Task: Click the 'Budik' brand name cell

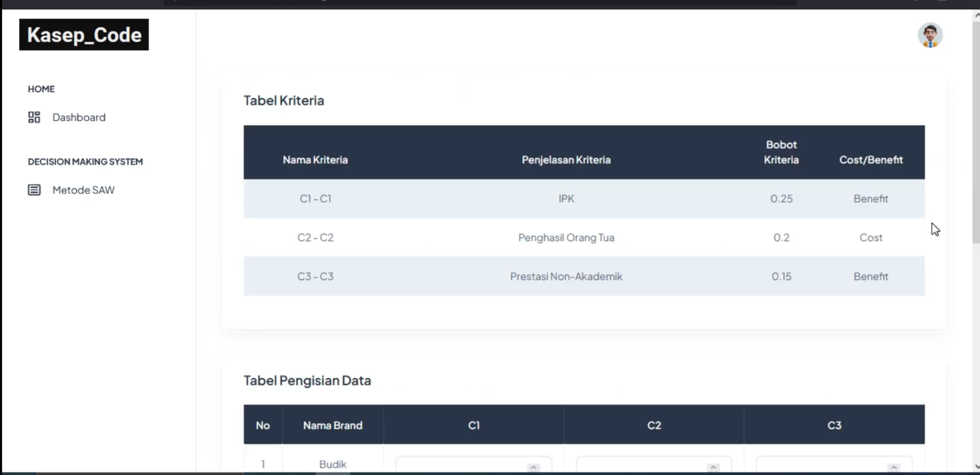Action: click(x=333, y=464)
